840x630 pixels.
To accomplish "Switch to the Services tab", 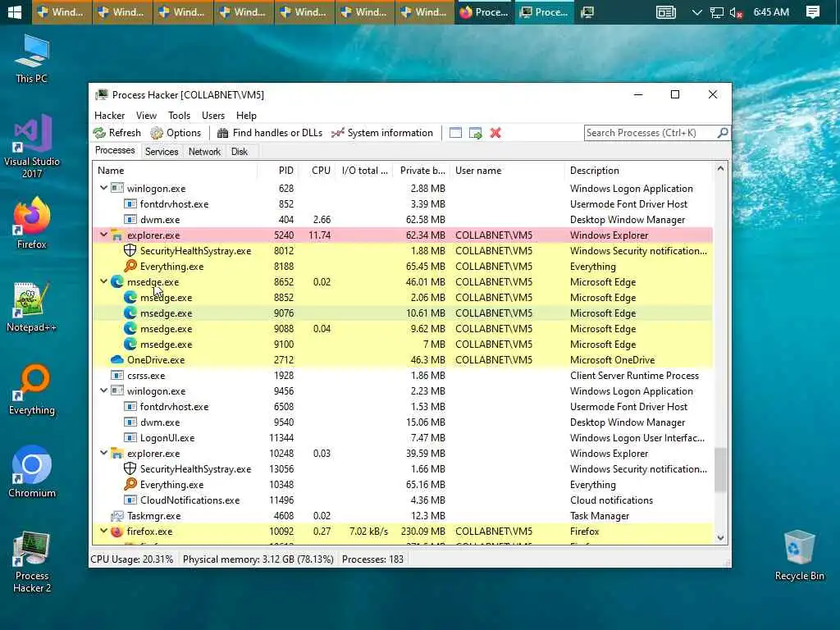I will tap(162, 152).
